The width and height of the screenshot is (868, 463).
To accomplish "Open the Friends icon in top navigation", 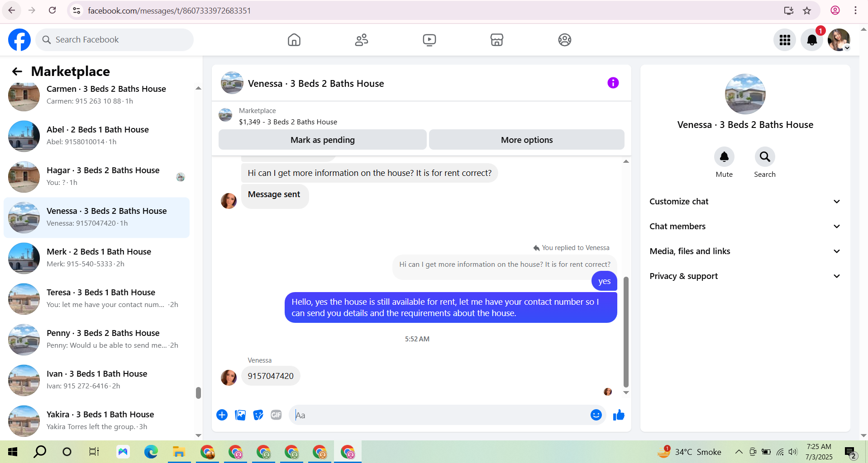I will point(362,40).
